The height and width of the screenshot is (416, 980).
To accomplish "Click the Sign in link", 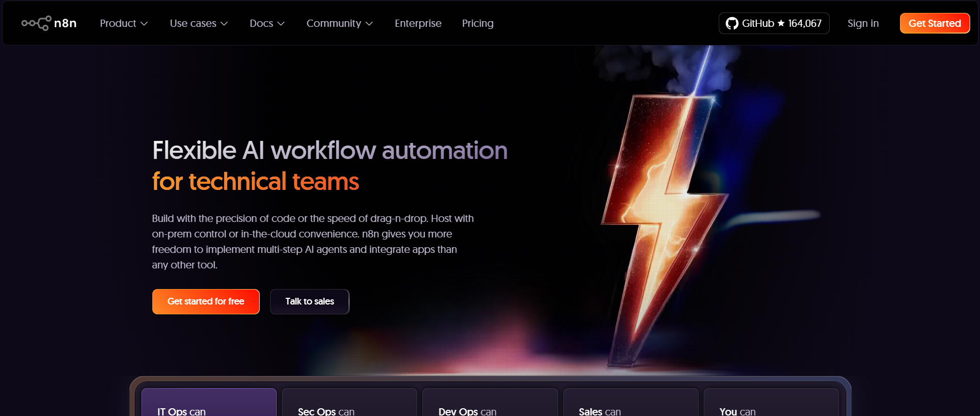I will [x=863, y=23].
